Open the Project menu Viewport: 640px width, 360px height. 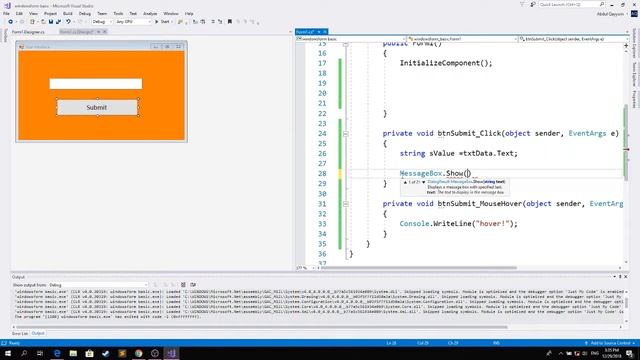click(50, 13)
